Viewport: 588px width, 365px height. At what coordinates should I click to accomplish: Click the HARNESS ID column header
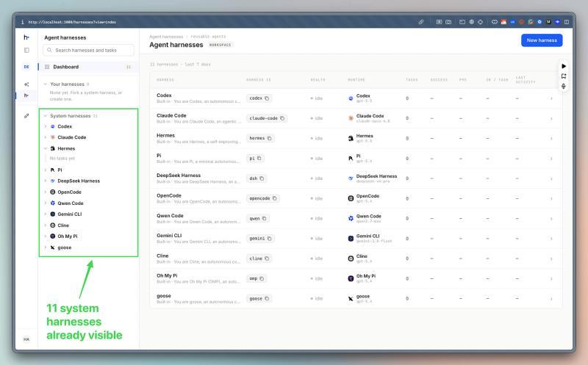(259, 80)
